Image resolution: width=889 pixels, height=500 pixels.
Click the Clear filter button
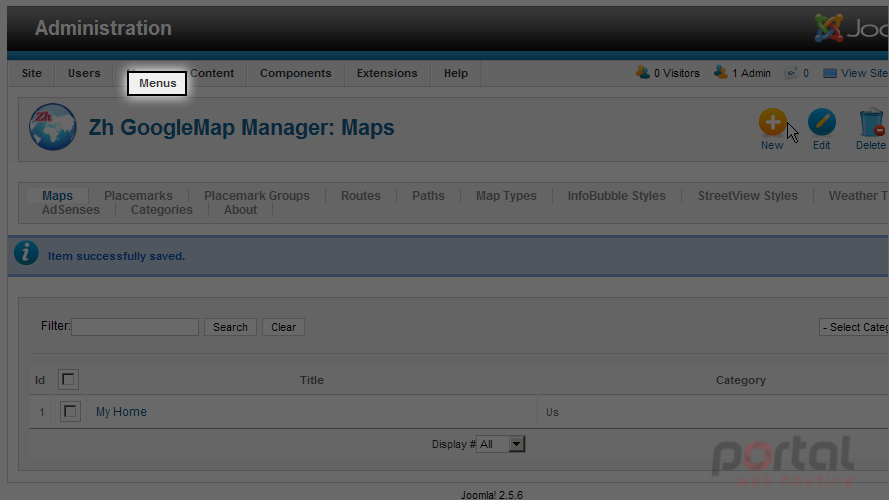[x=283, y=327]
